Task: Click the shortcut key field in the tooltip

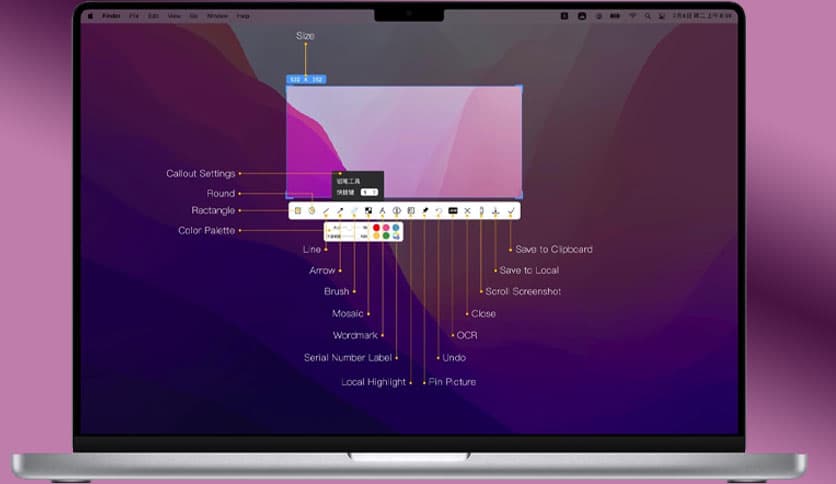Action: point(369,192)
